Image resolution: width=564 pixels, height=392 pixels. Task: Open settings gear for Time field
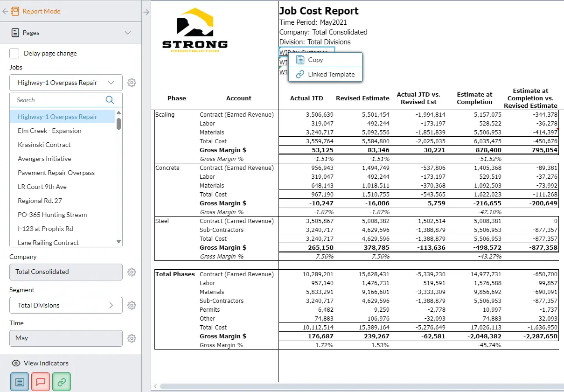tap(132, 338)
